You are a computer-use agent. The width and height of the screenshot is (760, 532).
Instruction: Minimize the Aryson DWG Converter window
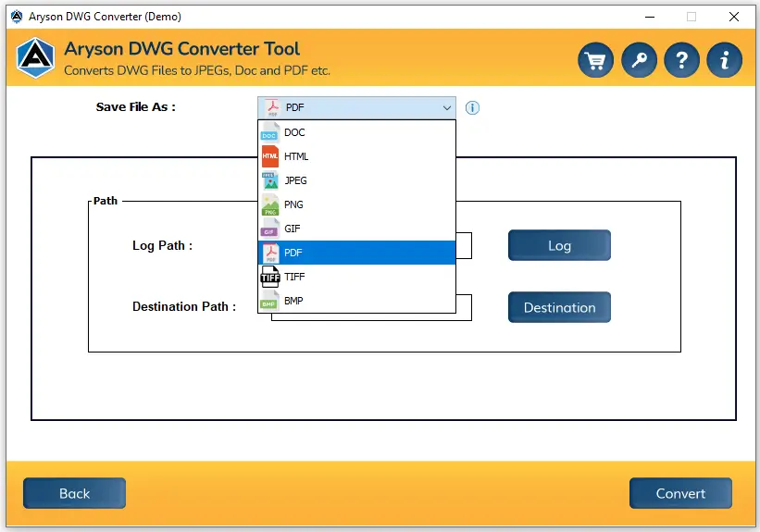[650, 17]
